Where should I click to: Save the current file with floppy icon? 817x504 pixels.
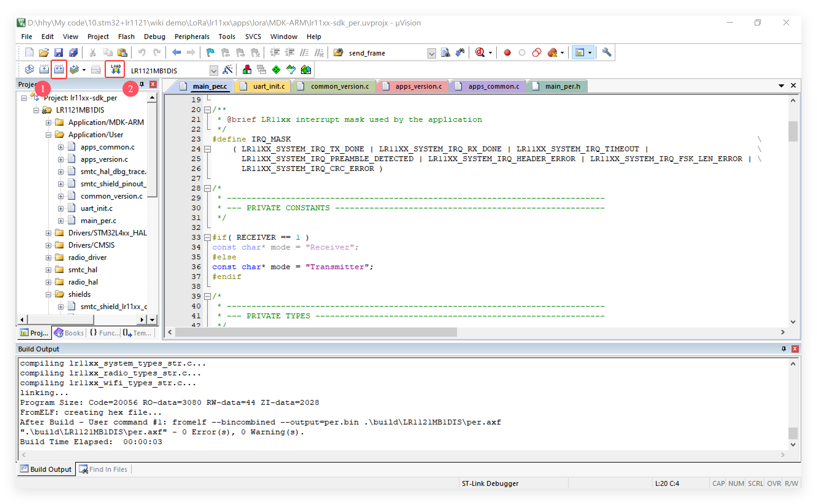point(58,52)
